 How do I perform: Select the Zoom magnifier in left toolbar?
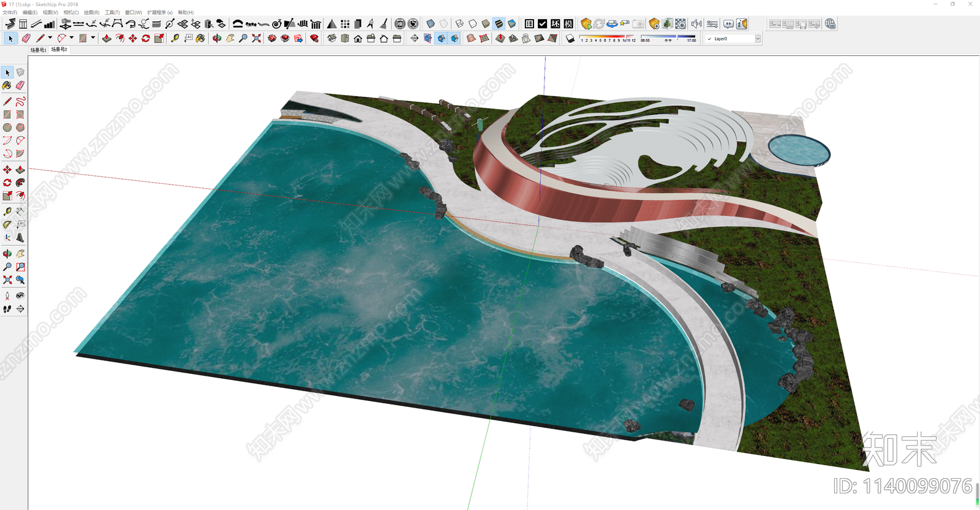point(7,267)
